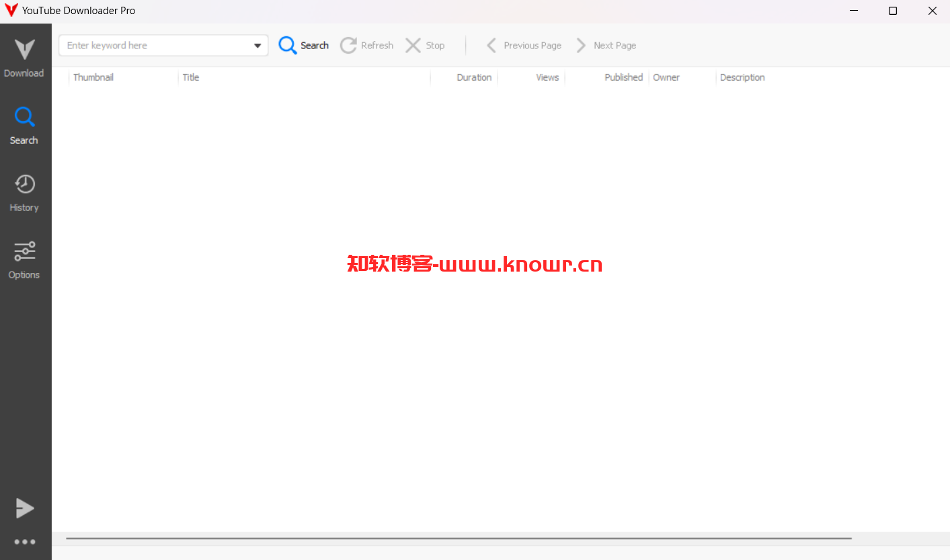This screenshot has height=560, width=950.
Task: Sort results by Published column
Action: pyautogui.click(x=606, y=77)
